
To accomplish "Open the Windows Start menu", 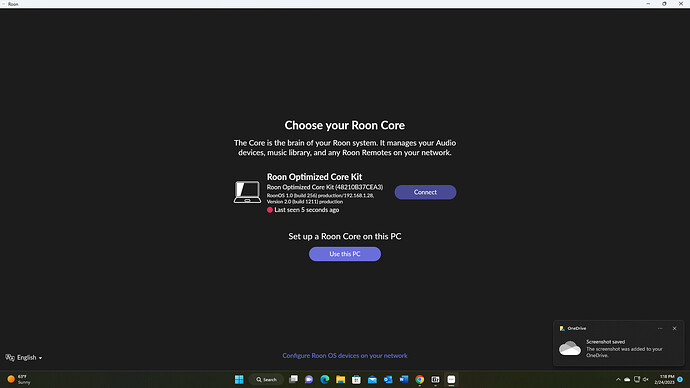I will tap(239, 379).
